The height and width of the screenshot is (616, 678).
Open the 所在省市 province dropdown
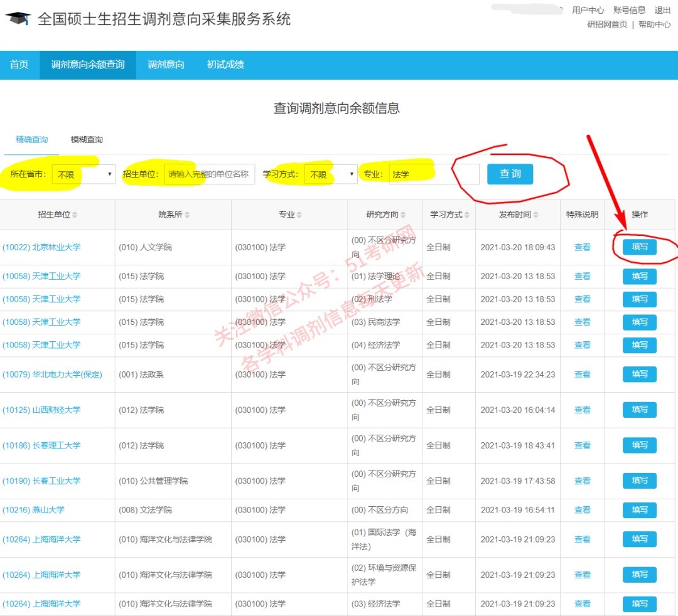pyautogui.click(x=83, y=174)
